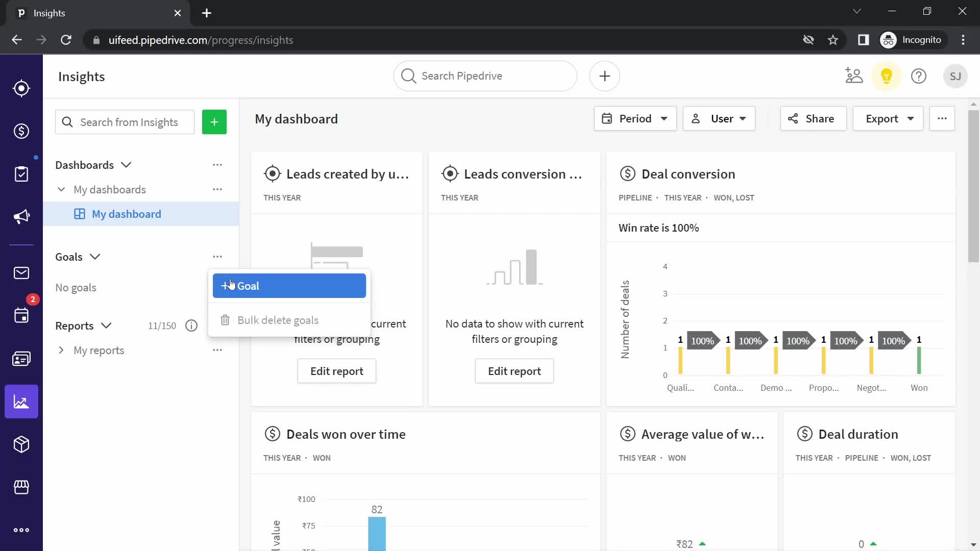The image size is (980, 551).
Task: Click the Search from Insights field
Action: pos(125,122)
